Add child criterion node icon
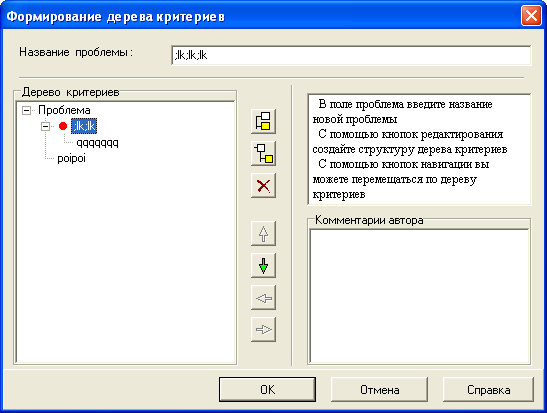 click(x=263, y=153)
